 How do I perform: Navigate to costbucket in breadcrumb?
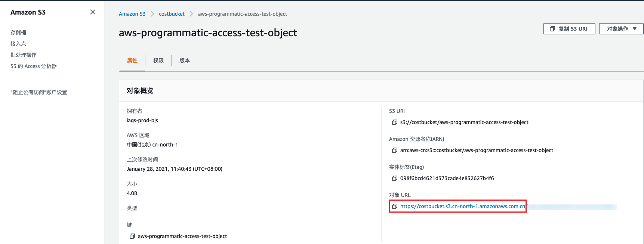coord(172,14)
